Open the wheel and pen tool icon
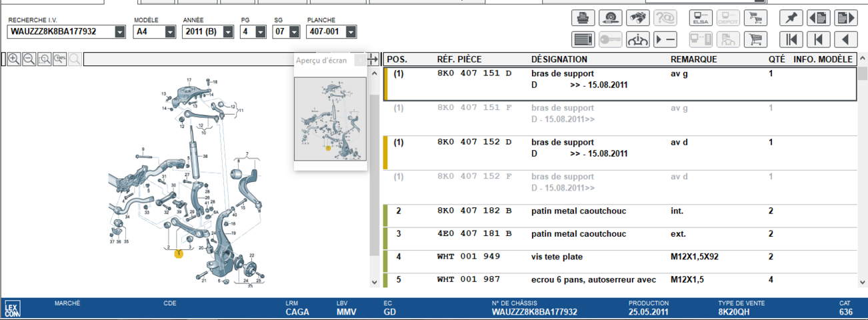The width and height of the screenshot is (868, 320). click(610, 18)
